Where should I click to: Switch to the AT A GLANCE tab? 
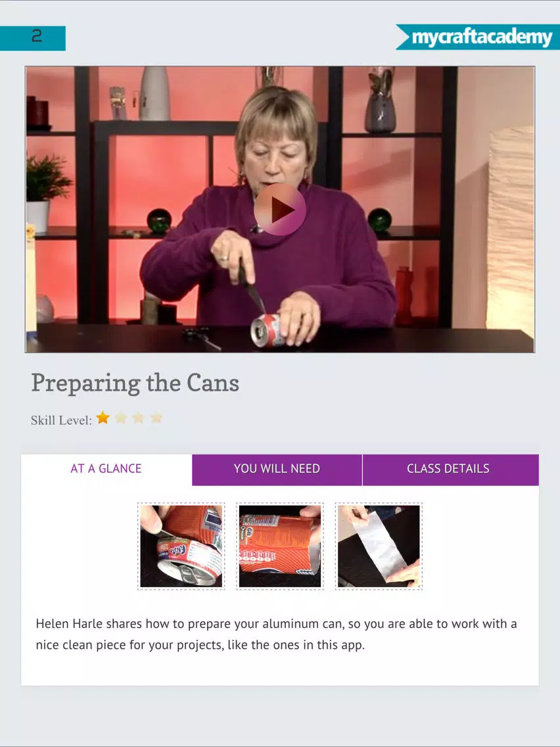point(106,469)
